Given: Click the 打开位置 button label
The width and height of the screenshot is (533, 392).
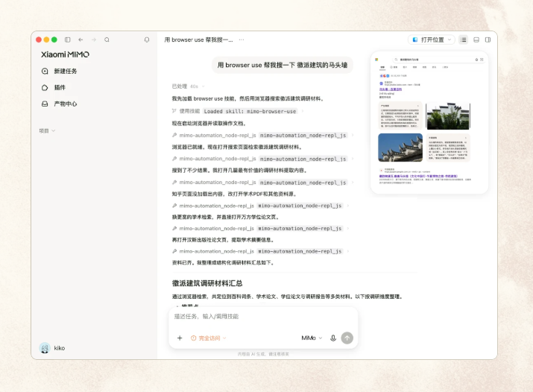Looking at the screenshot, I should click(x=432, y=39).
